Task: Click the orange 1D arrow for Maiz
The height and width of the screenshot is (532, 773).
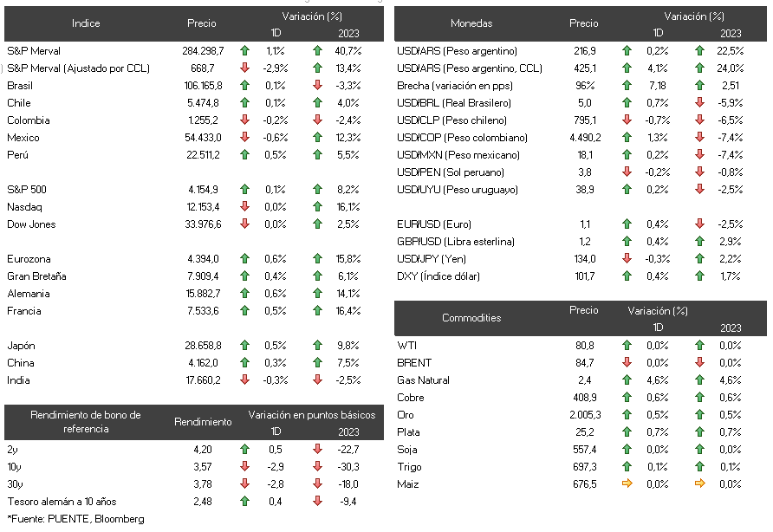Action: 627,483
